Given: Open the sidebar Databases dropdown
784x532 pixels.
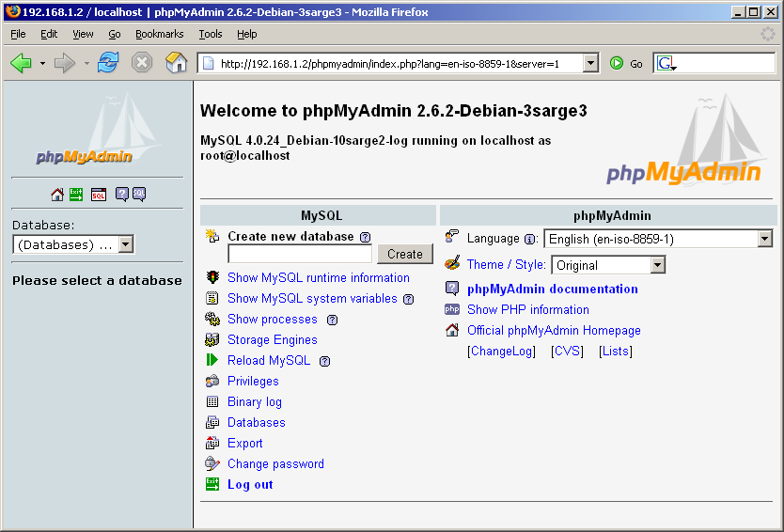Looking at the screenshot, I should point(73,244).
